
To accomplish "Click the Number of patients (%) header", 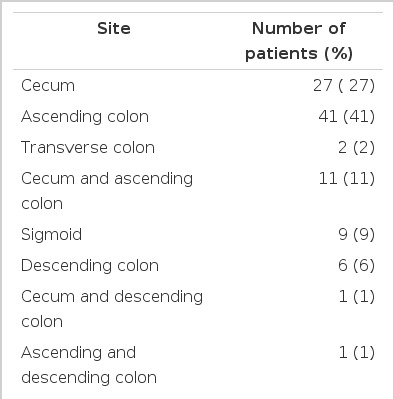I will click(299, 41).
